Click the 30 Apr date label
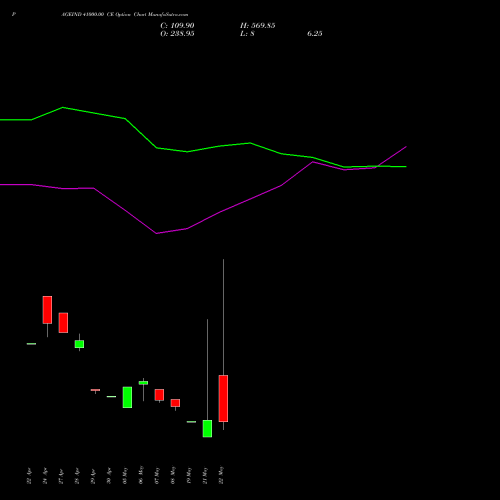 pos(109,476)
